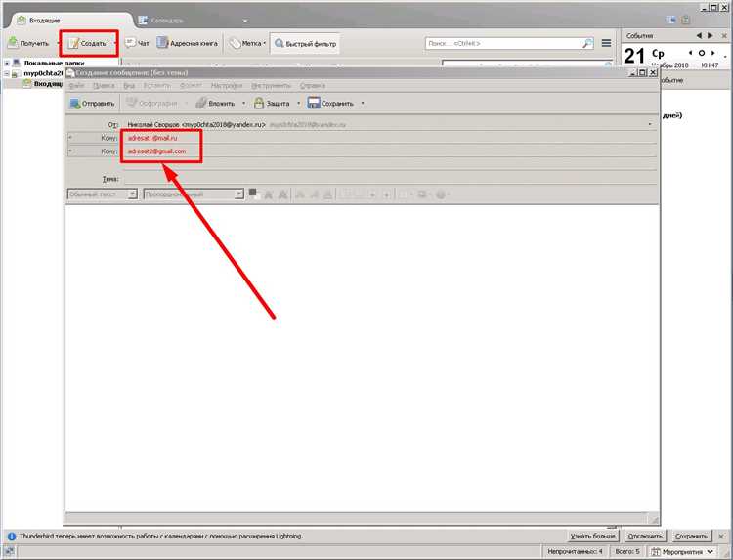Viewport: 733px width, 560px height.
Task: Open the Файл menu in compose window
Action: click(x=76, y=86)
